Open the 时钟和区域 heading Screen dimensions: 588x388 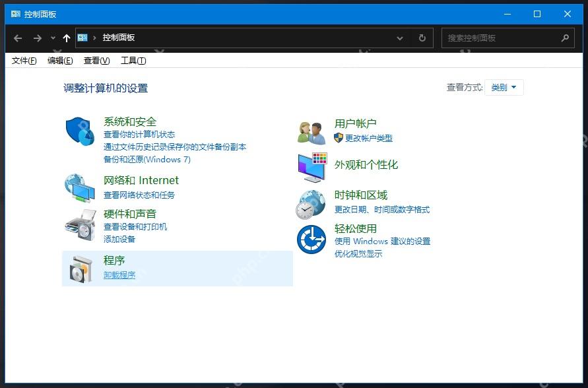361,195
